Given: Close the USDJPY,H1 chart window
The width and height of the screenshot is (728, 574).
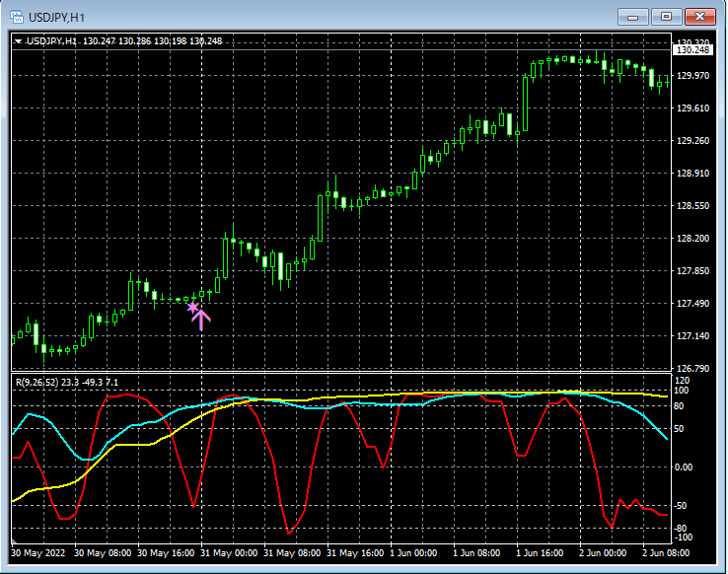Looking at the screenshot, I should click(701, 17).
